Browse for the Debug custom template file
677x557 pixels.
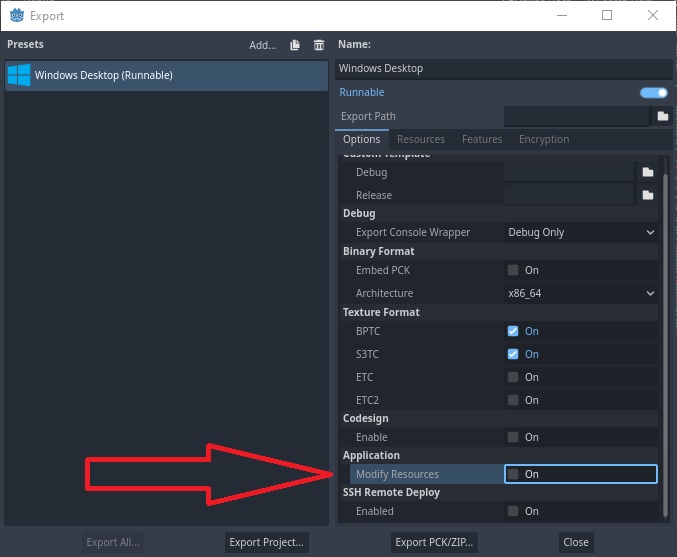tap(648, 172)
